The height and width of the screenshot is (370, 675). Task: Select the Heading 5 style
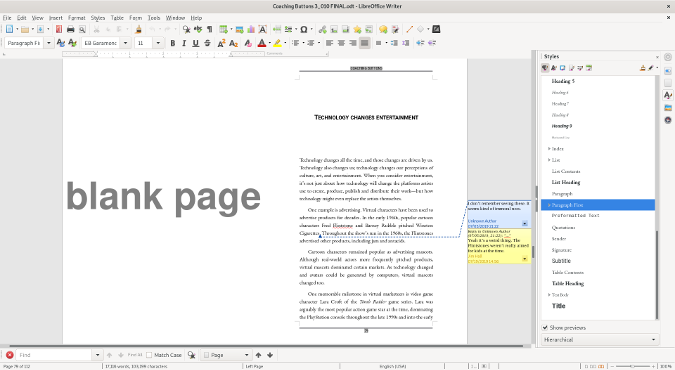563,81
